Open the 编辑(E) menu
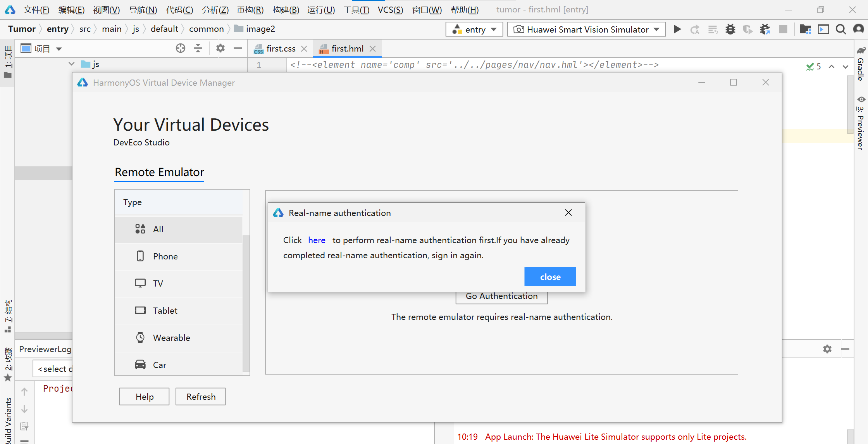868x444 pixels. point(71,10)
